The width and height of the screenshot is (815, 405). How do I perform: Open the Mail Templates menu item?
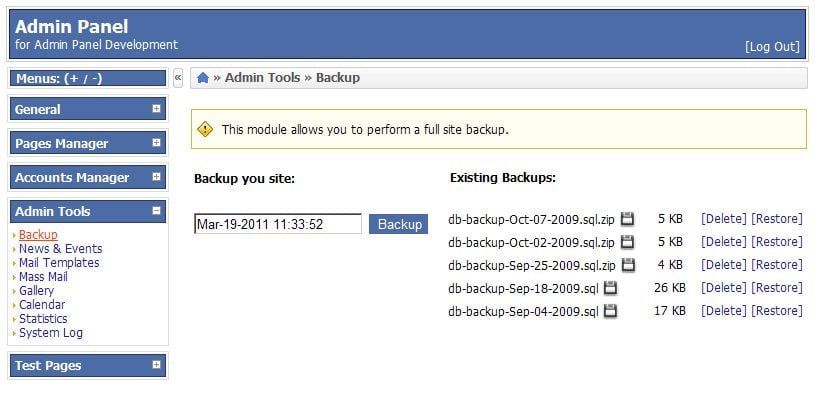pos(59,263)
